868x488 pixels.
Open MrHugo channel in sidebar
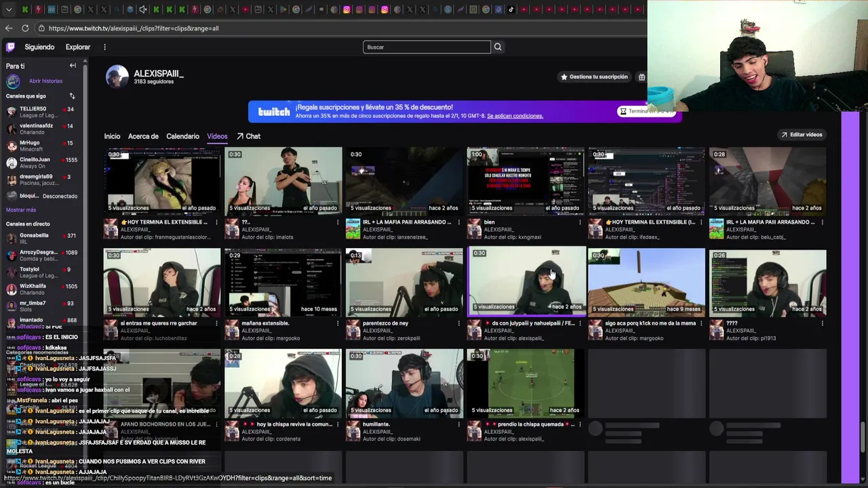tap(41, 146)
